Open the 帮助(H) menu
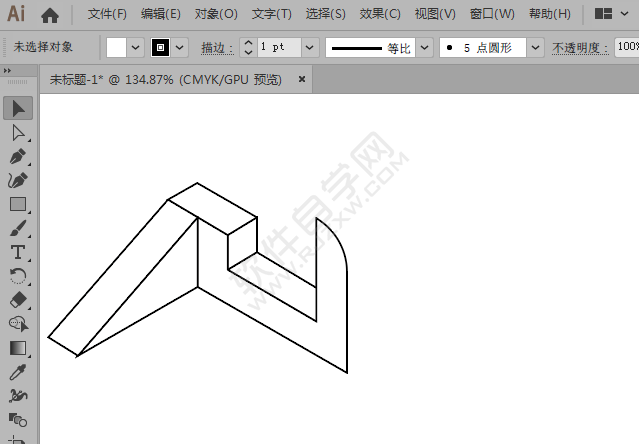Viewport: 639px width, 444px height. coord(549,14)
